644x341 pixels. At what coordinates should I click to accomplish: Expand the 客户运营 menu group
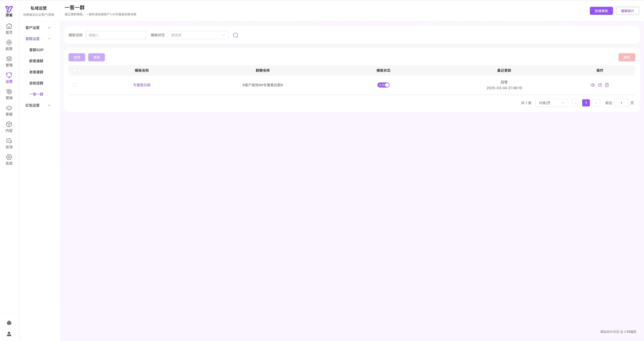click(38, 28)
